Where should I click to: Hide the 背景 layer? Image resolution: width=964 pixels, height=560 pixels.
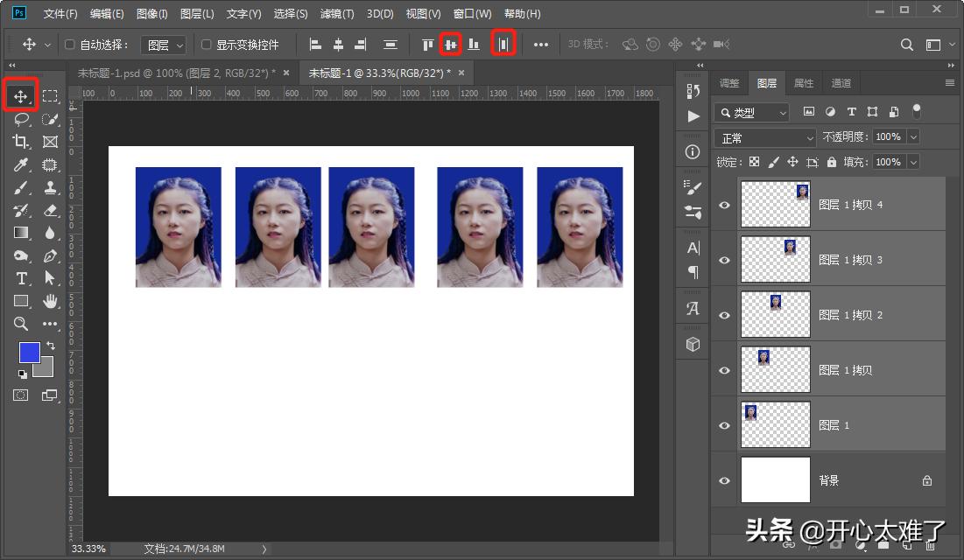pos(724,479)
